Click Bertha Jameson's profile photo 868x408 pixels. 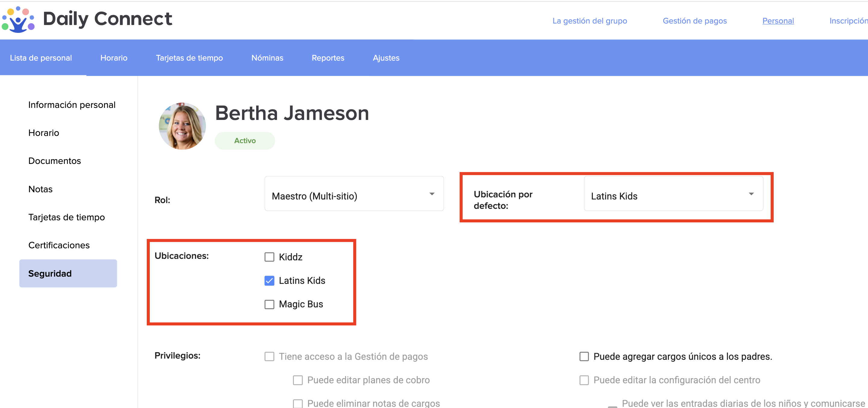(182, 126)
